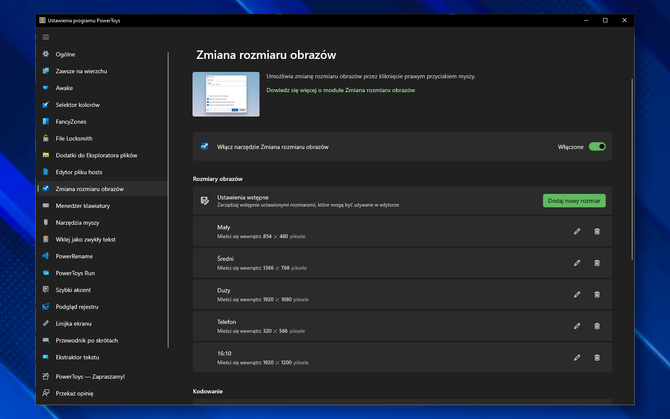
Task: Open Selektor kolorów color picker icon
Action: [x=46, y=105]
